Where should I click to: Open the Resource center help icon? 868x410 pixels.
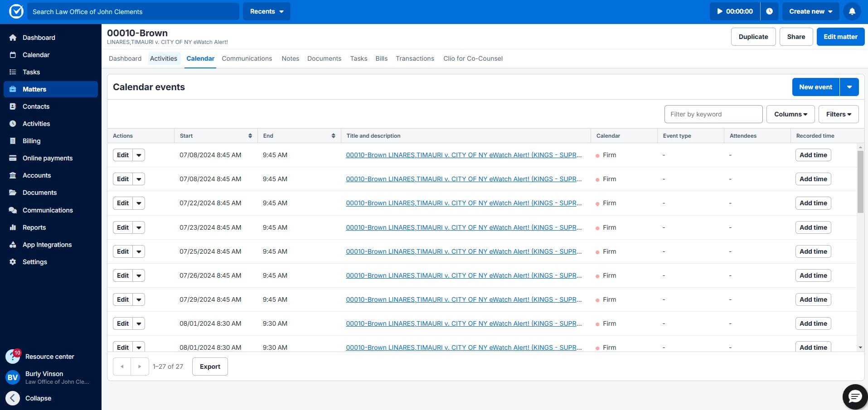pyautogui.click(x=13, y=357)
